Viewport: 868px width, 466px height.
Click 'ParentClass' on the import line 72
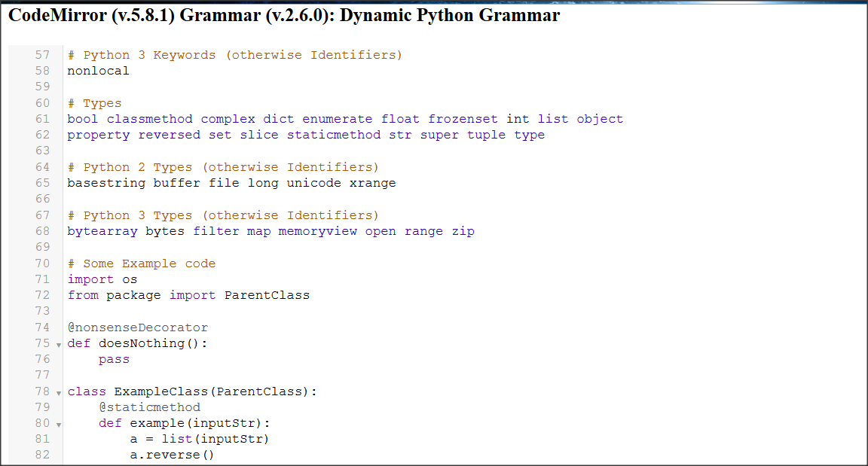267,295
